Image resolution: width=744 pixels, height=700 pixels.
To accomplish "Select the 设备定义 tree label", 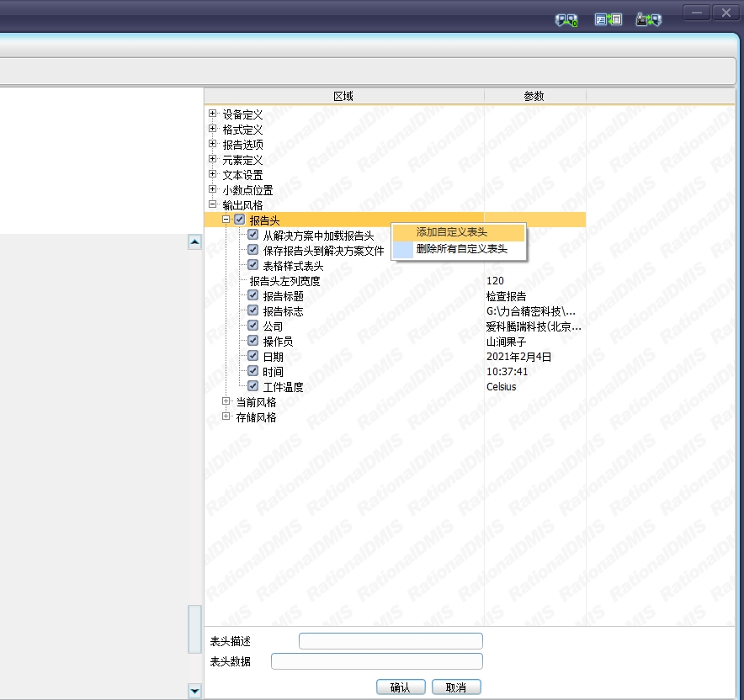I will click(242, 114).
